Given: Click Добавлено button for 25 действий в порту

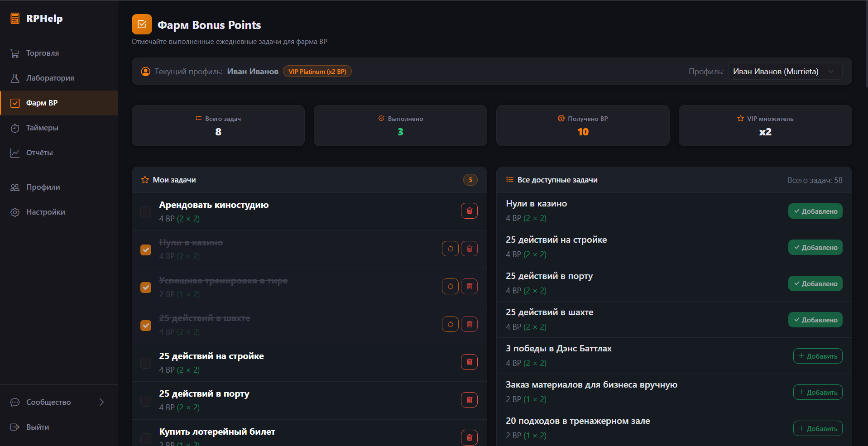Looking at the screenshot, I should coord(815,283).
